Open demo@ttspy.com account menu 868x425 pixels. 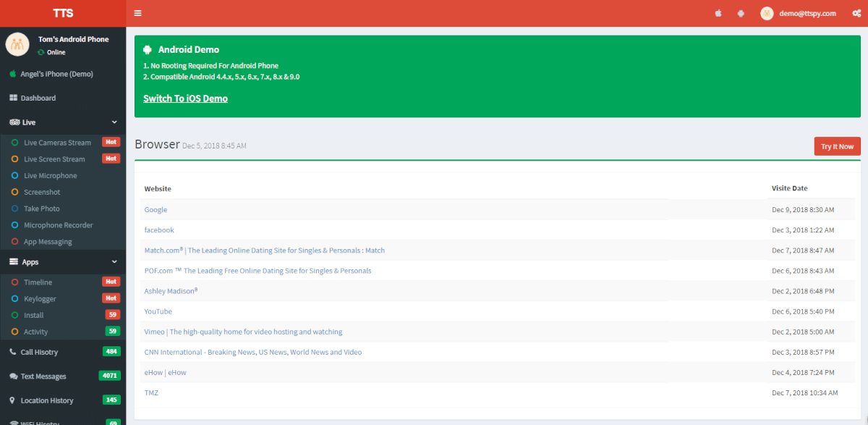point(808,13)
